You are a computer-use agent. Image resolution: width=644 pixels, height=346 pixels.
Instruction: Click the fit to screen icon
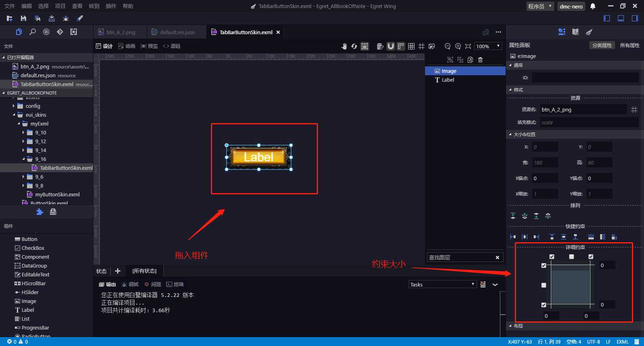(468, 46)
